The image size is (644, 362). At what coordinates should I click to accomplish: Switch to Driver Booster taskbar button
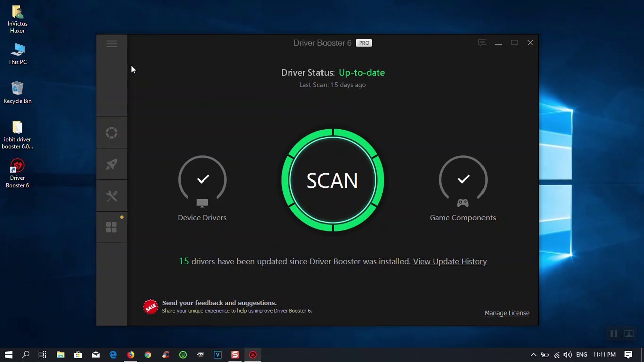click(x=253, y=355)
